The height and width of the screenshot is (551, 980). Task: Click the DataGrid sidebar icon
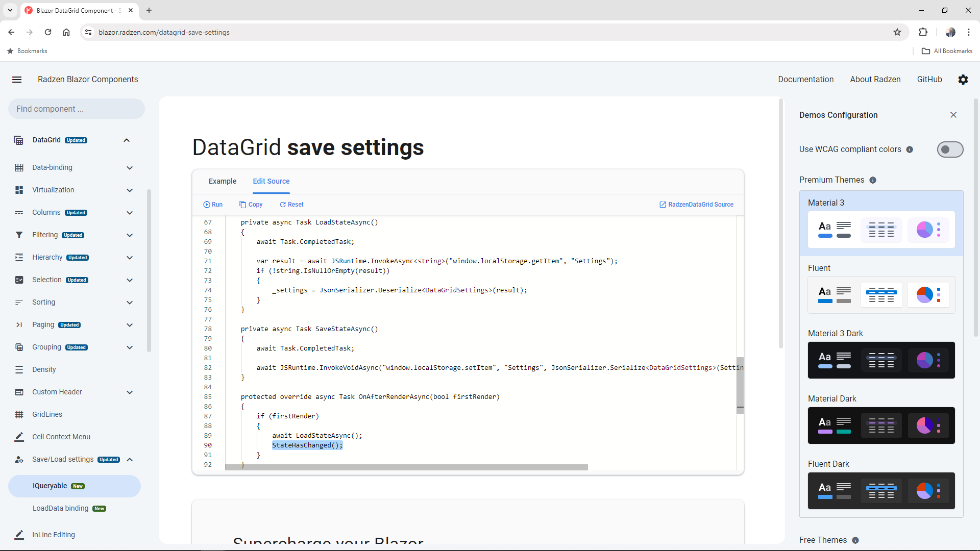18,140
